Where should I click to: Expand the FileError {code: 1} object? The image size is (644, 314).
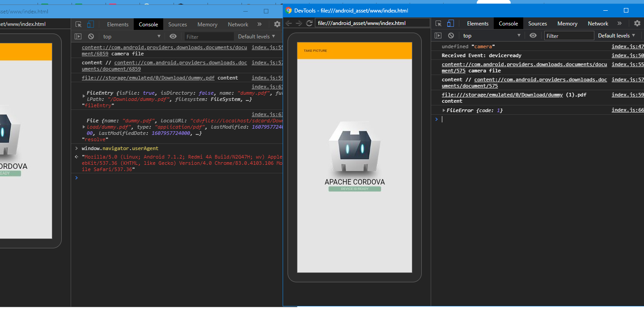(x=444, y=110)
